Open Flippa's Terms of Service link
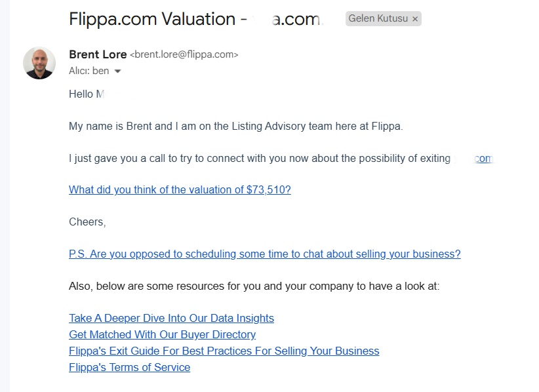 129,367
